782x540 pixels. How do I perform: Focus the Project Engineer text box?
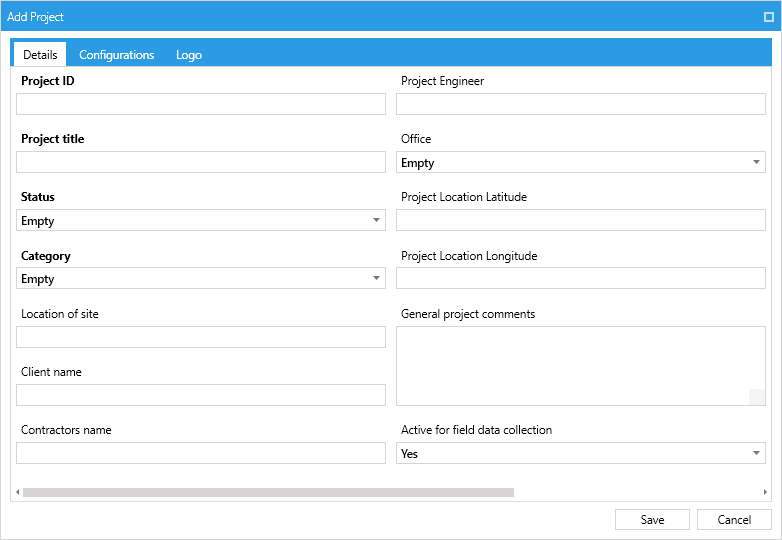(581, 104)
